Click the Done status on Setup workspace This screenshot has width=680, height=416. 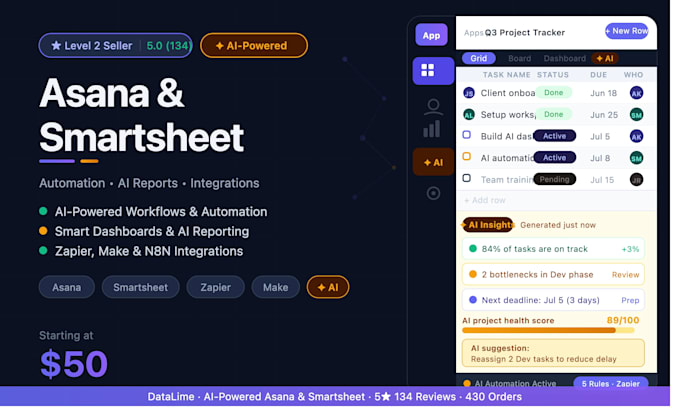point(553,114)
